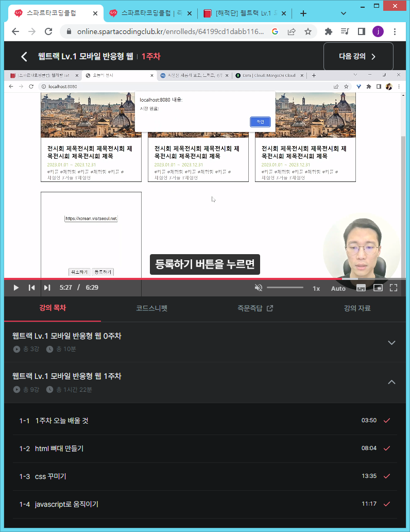Change video quality Auto
This screenshot has height=532, width=410.
click(338, 288)
